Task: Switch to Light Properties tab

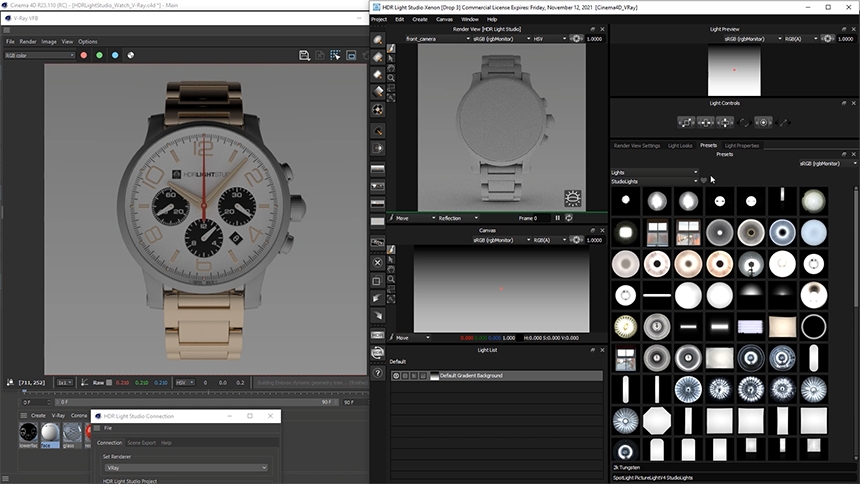Action: coord(742,145)
